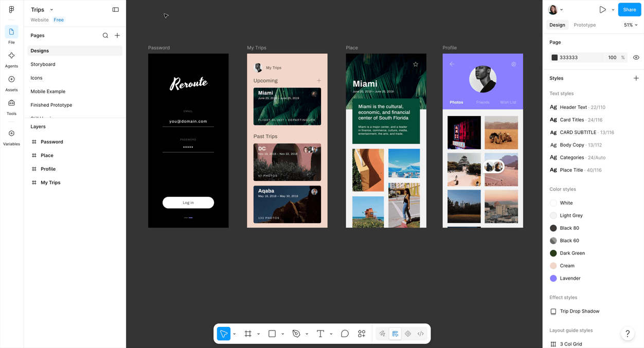Expand the Rectangle shape options arrow
Viewport: 644px width, 348px height.
[282, 334]
